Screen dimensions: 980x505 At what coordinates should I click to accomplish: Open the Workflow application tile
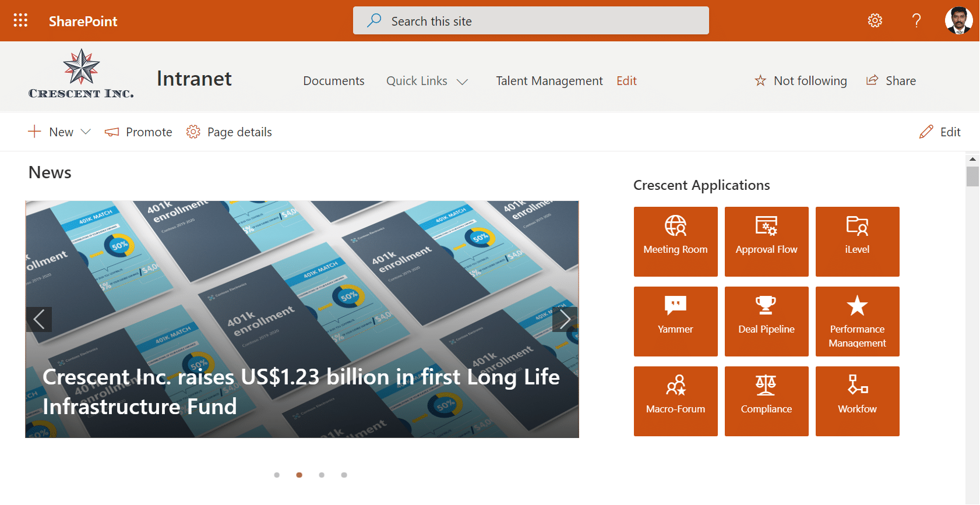click(857, 401)
